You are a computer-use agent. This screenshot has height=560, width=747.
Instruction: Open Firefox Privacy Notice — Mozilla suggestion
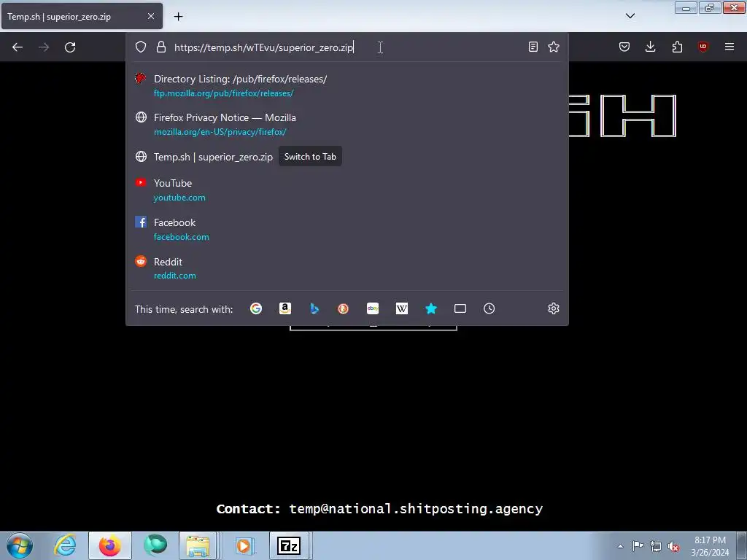pyautogui.click(x=347, y=124)
